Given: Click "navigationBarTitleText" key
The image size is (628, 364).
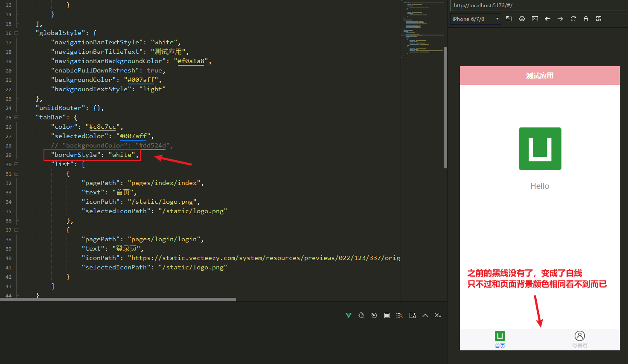Looking at the screenshot, I should pos(97,52).
